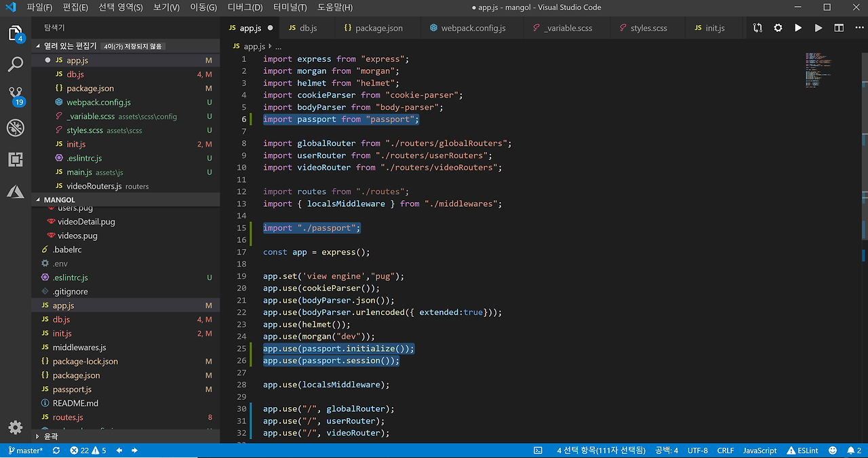Open the Azure view in activity bar
The height and width of the screenshot is (458, 868).
tap(15, 192)
